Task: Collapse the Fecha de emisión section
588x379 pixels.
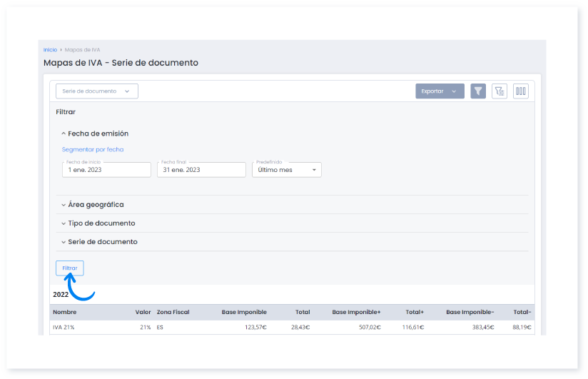Action: pos(95,133)
